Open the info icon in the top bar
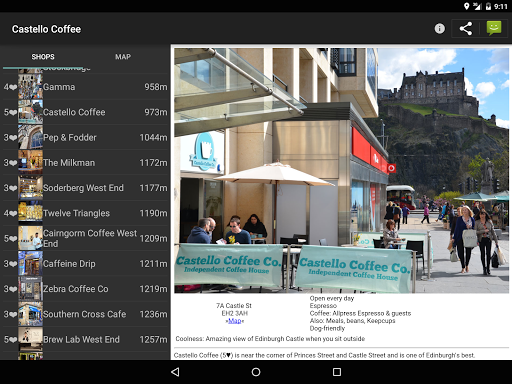 coord(439,29)
